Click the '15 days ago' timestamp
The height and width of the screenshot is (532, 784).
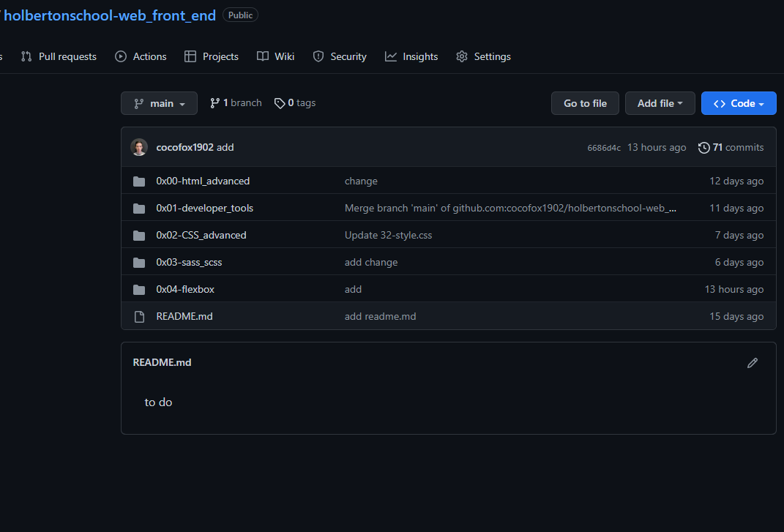(x=736, y=316)
